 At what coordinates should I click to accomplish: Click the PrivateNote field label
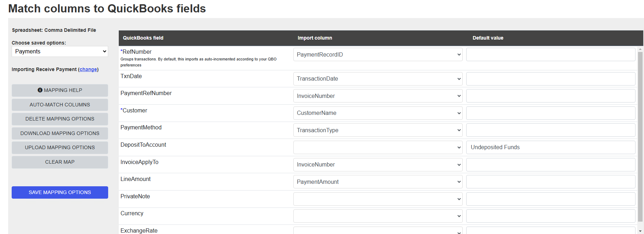tap(135, 197)
